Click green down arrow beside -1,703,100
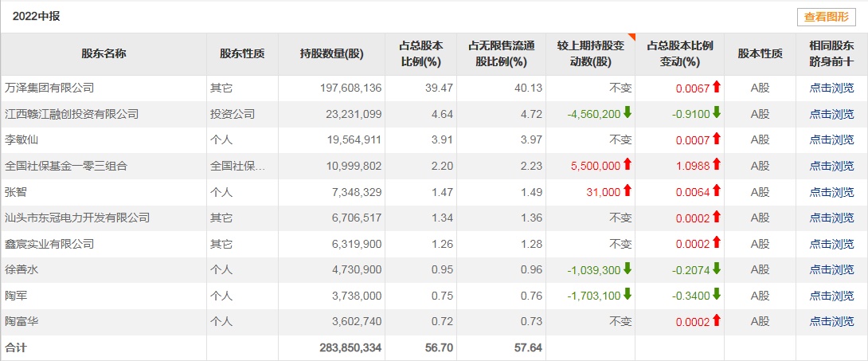This screenshot has height=361, width=868. click(x=628, y=295)
